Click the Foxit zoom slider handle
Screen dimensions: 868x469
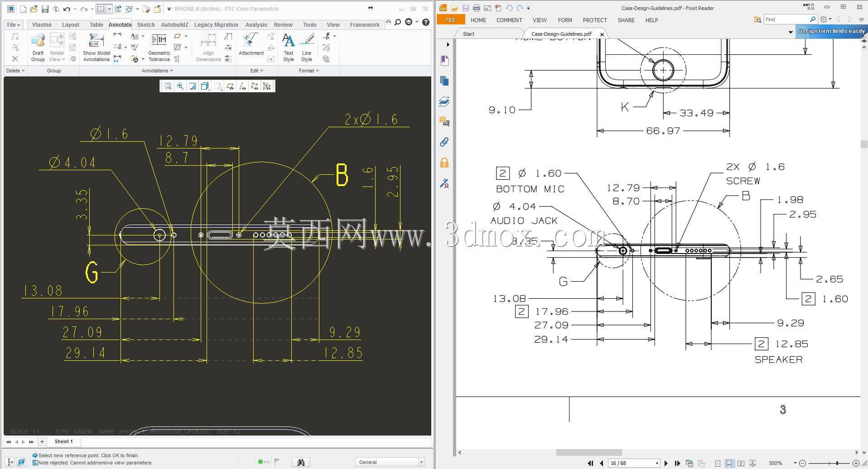tap(837, 463)
